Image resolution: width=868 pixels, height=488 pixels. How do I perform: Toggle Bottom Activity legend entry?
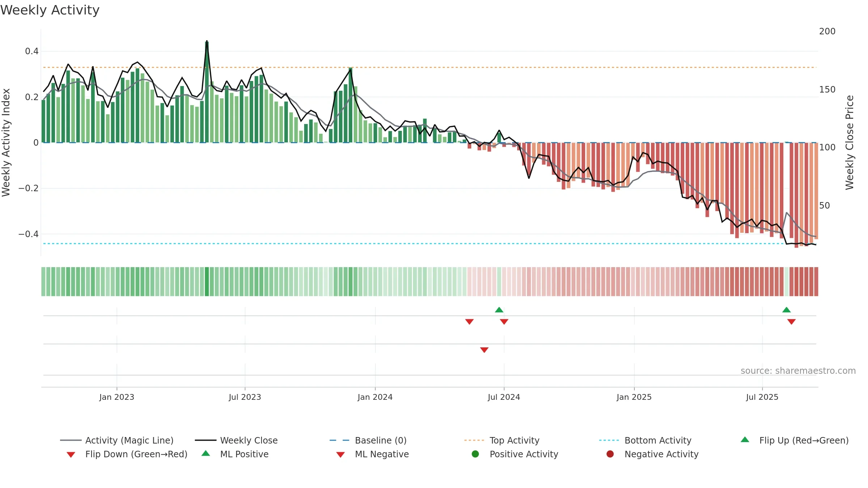click(645, 440)
